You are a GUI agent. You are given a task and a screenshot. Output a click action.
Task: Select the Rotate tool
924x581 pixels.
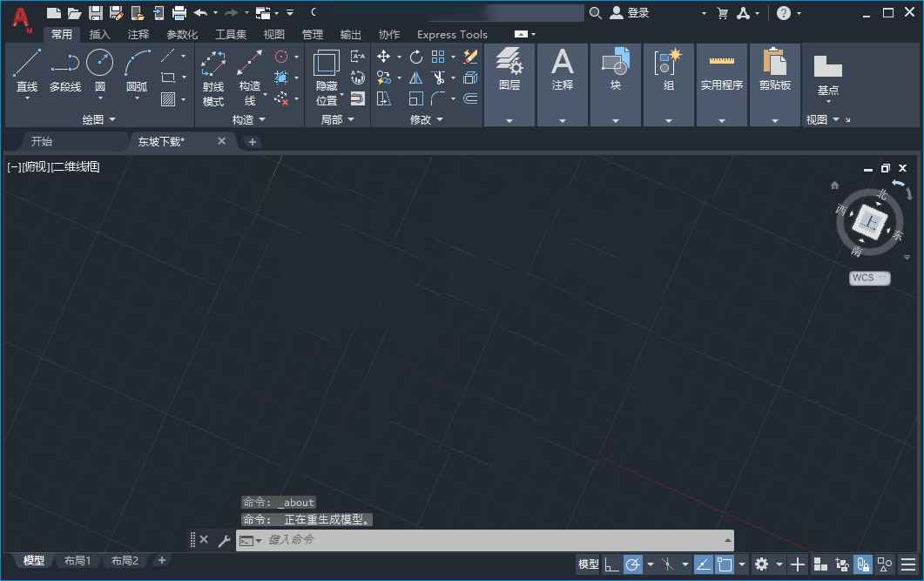pyautogui.click(x=416, y=57)
